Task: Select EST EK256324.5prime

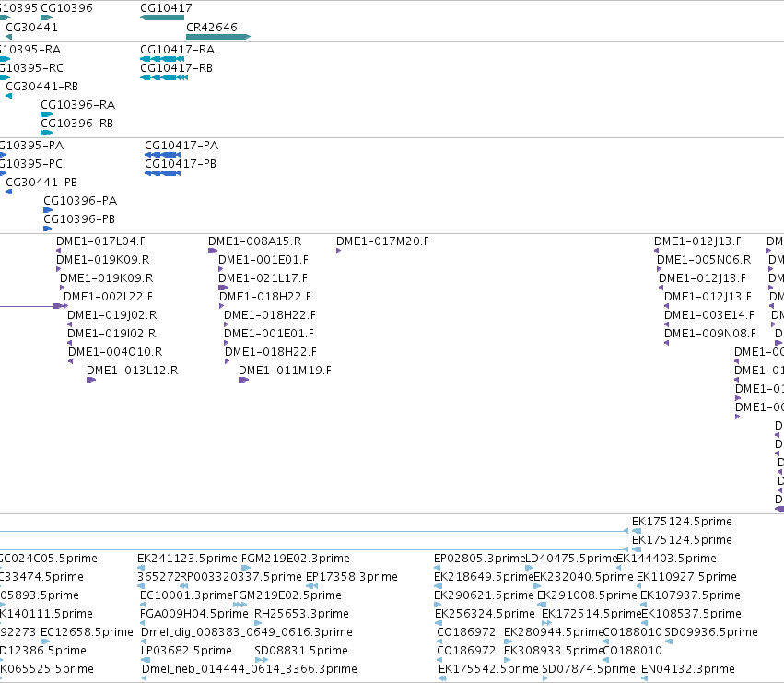Action: [x=485, y=614]
